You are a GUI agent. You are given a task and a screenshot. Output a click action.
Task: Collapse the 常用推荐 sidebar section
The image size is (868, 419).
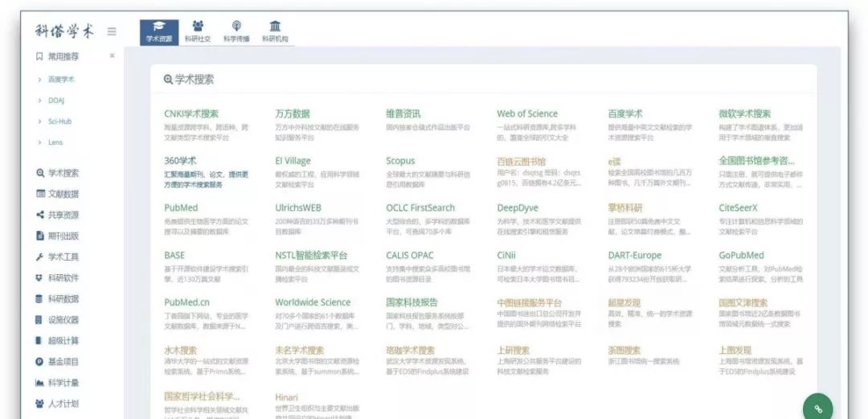click(112, 56)
